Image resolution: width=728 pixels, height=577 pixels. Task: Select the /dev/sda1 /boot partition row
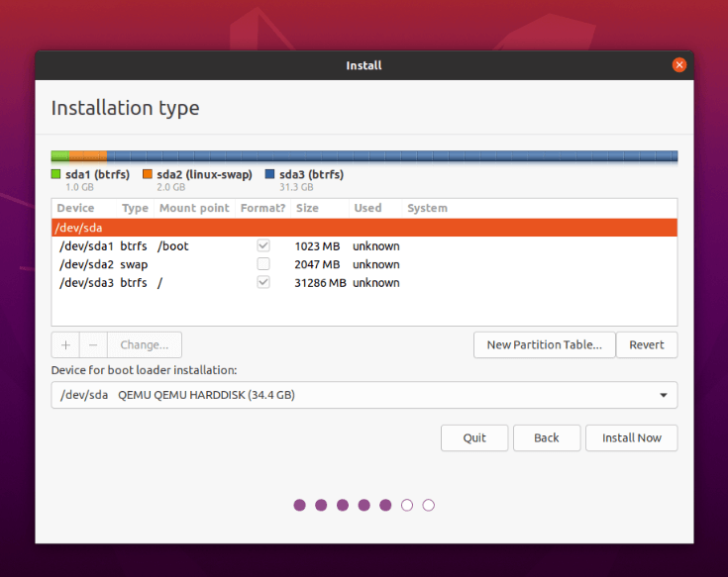pyautogui.click(x=364, y=246)
